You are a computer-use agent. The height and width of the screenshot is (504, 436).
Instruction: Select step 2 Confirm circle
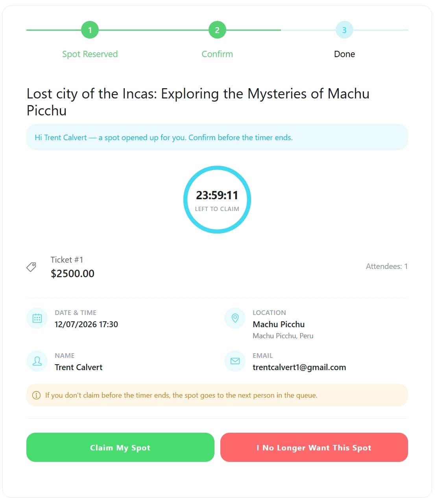pos(217,30)
